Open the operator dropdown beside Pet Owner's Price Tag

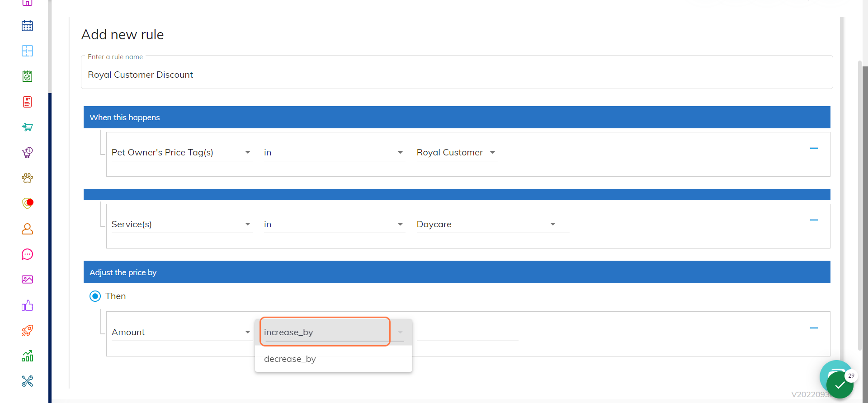335,153
